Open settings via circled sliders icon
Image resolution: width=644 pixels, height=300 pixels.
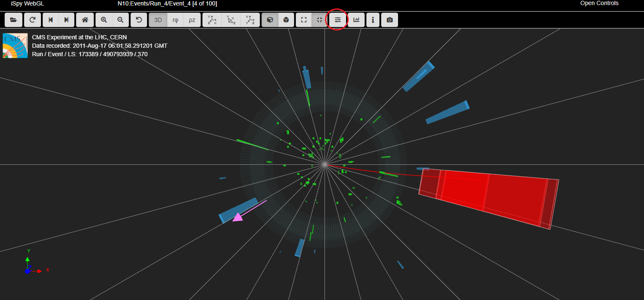pos(337,20)
